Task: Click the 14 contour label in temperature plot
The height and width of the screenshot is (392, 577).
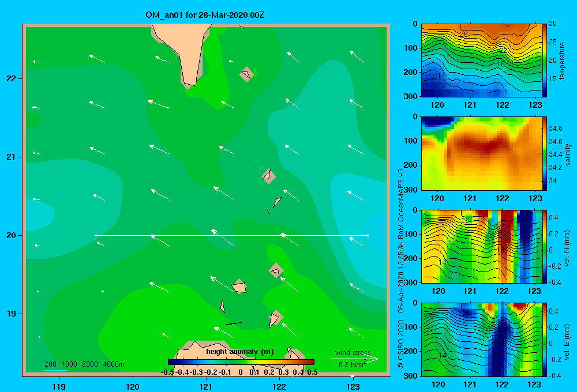Action: pyautogui.click(x=441, y=76)
